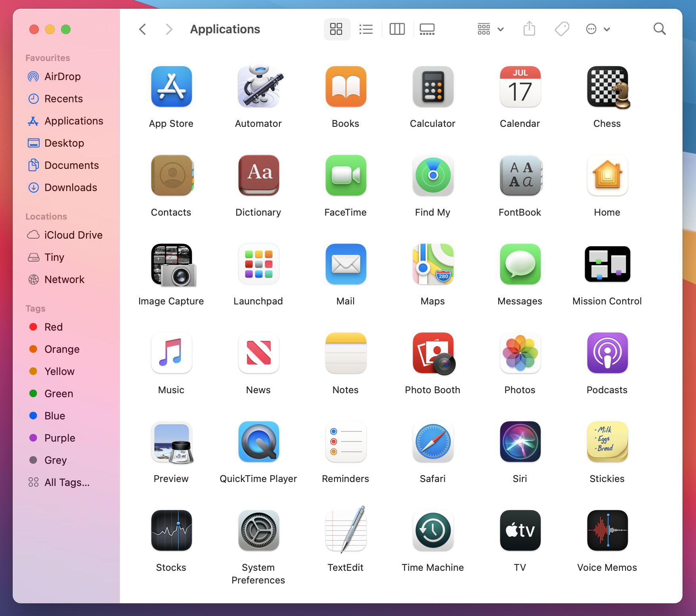The width and height of the screenshot is (696, 616).
Task: Select the Calendar app icon
Action: click(x=520, y=86)
